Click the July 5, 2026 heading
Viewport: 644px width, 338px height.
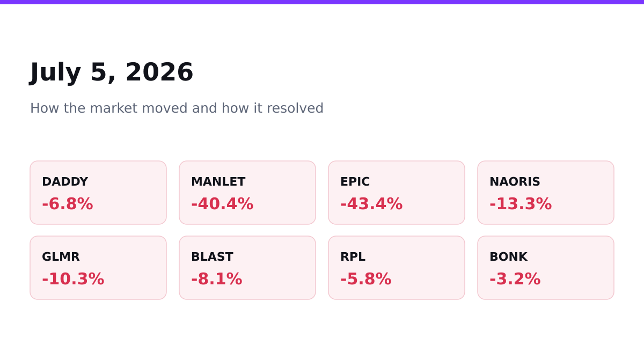112,73
